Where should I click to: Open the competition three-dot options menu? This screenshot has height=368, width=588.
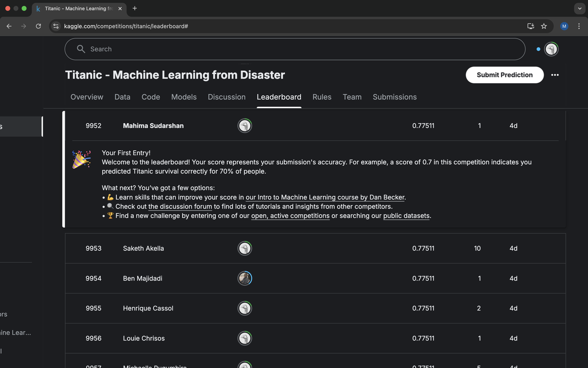click(x=555, y=75)
